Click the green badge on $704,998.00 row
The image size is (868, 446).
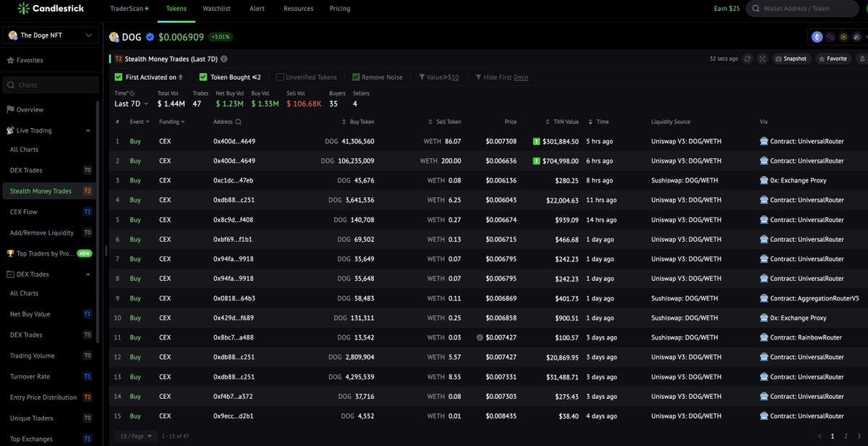(x=536, y=161)
